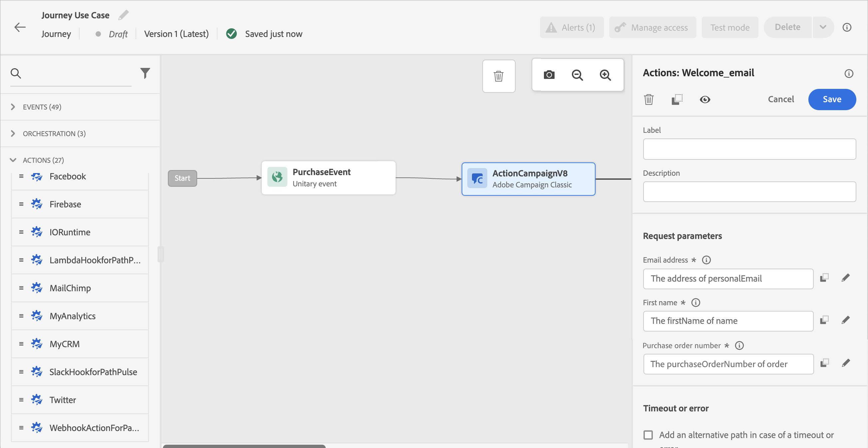This screenshot has width=868, height=448.
Task: Edit journey name with pencil icon
Action: coord(123,15)
